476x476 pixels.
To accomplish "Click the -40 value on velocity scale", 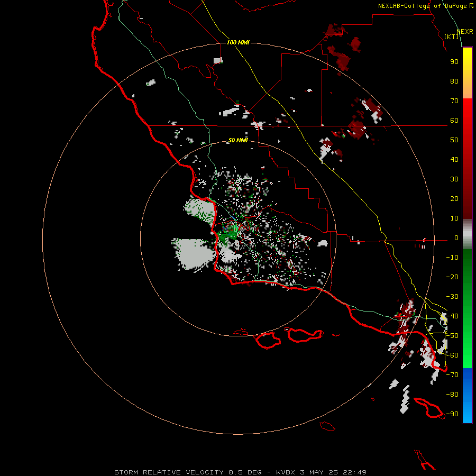I will pos(452,316).
